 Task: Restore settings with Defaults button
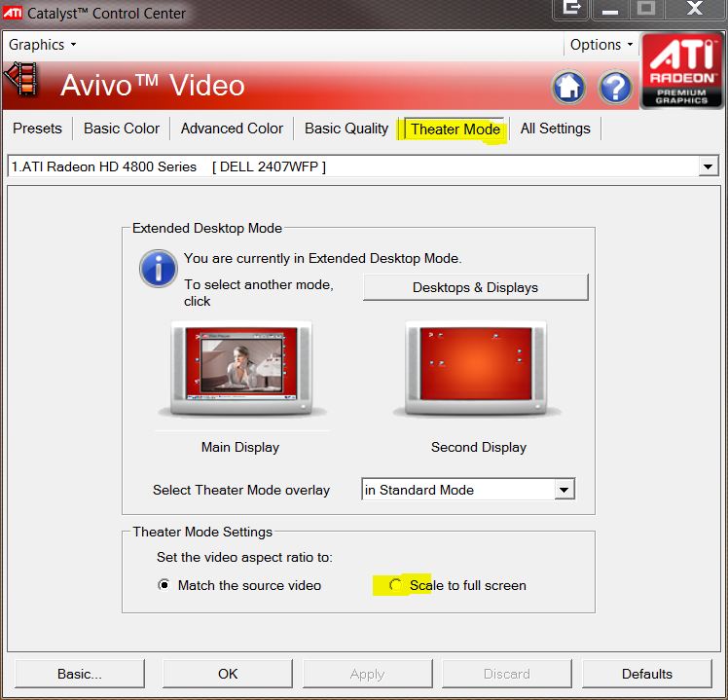click(x=647, y=674)
